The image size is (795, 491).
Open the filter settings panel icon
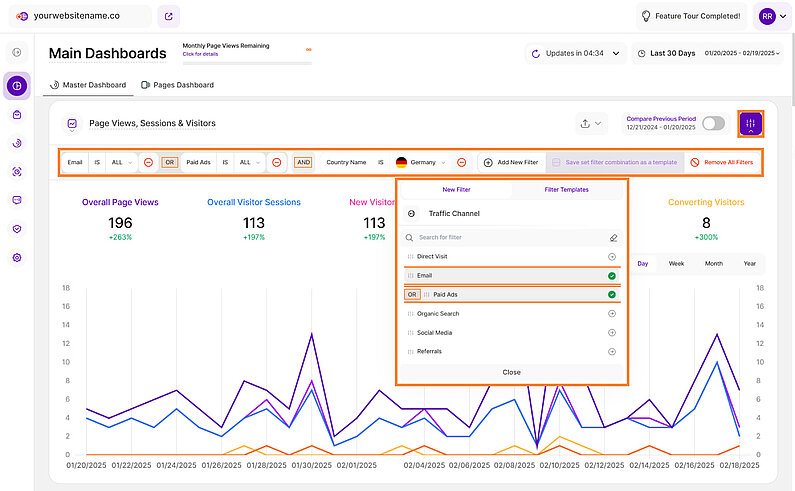click(750, 123)
